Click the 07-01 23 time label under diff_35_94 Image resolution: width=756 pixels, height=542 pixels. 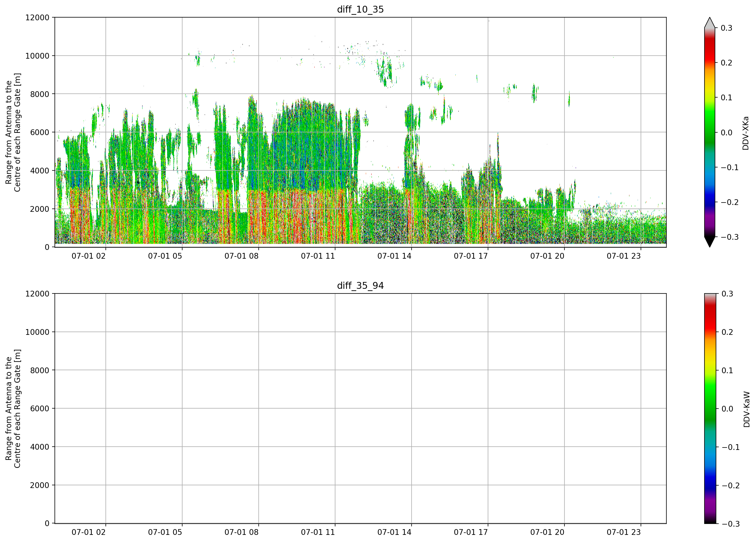624,532
